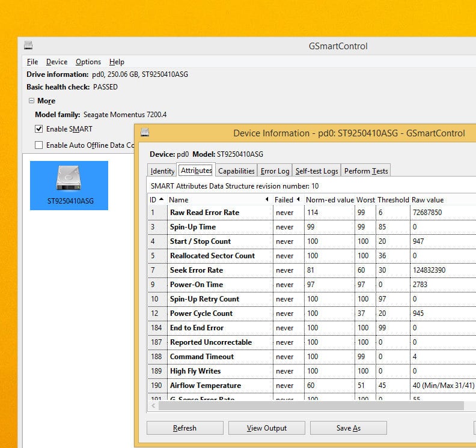
Task: Sort by ID column header
Action: (156, 199)
